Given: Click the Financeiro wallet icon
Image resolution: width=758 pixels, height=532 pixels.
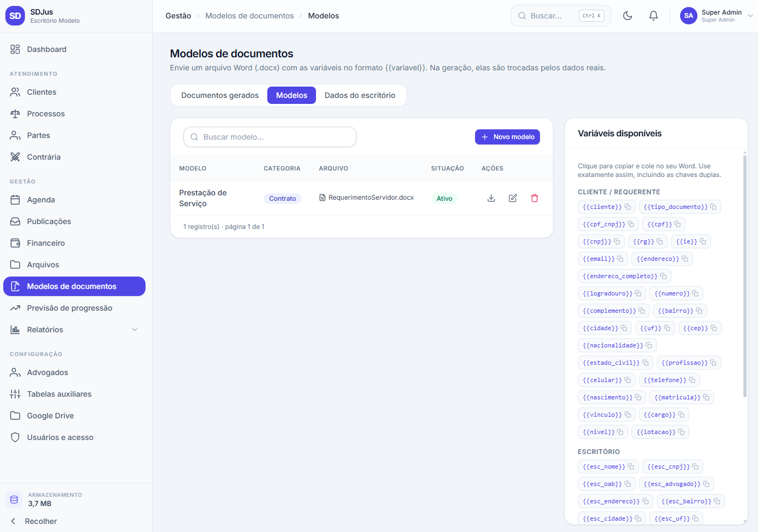Looking at the screenshot, I should [15, 243].
